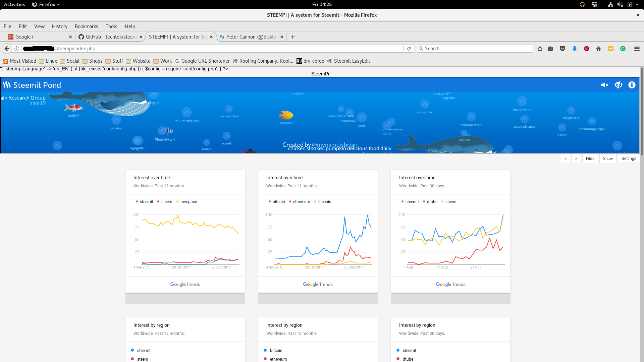
Task: Click the maksimshha bubble in the pond
Action: (522, 101)
